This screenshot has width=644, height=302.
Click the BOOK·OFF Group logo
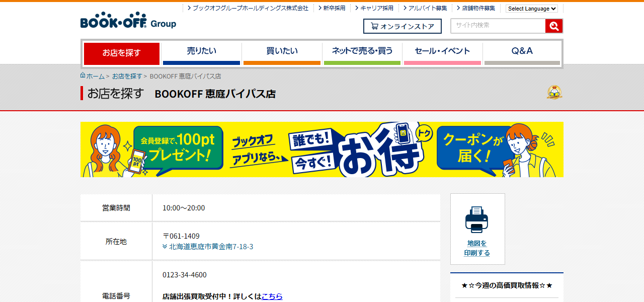128,20
